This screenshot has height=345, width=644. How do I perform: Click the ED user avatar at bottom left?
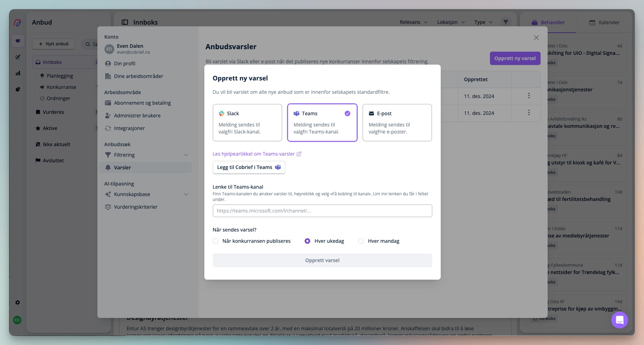tap(17, 320)
